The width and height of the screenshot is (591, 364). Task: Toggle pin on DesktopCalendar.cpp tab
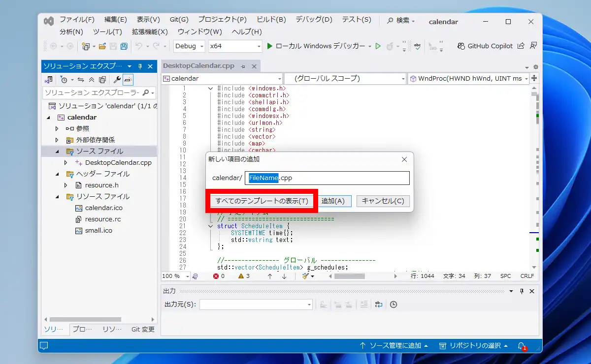(x=244, y=66)
